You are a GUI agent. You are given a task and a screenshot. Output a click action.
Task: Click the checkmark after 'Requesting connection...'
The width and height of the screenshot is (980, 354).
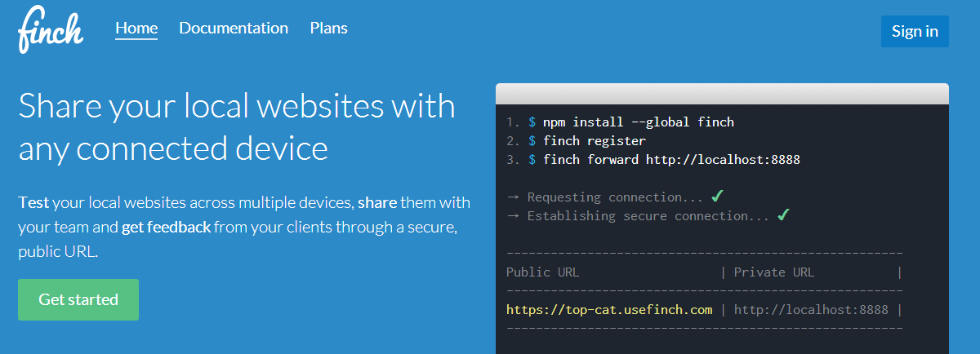coord(717,197)
